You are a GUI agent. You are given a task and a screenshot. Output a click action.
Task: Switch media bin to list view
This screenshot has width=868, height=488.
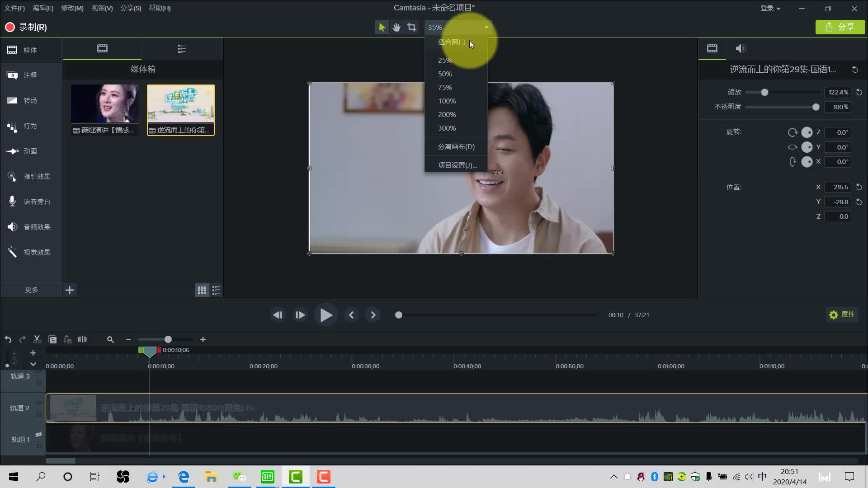click(217, 290)
